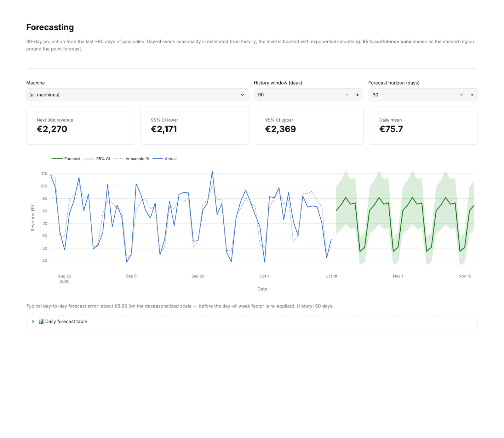Click the Sep 20 date axis label
504x438 pixels.
pos(198,276)
